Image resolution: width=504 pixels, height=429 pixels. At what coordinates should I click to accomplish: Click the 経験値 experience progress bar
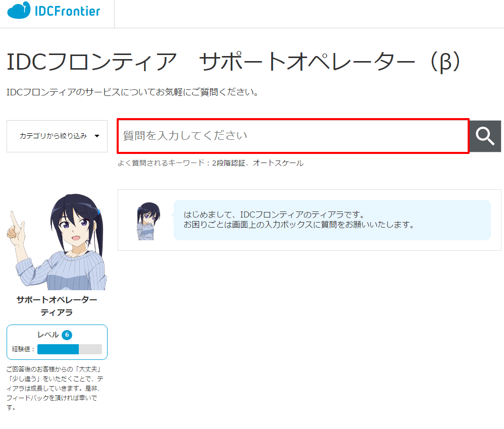69,349
